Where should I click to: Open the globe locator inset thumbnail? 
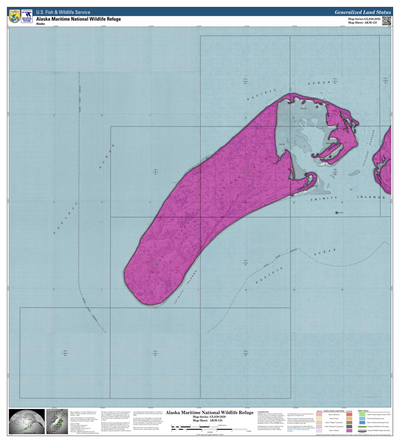coord(27,422)
